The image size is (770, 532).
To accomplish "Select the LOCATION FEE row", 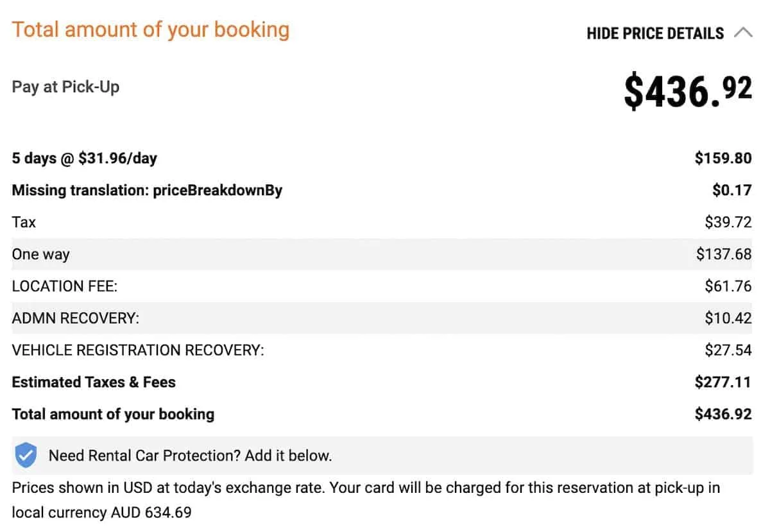I will point(382,286).
